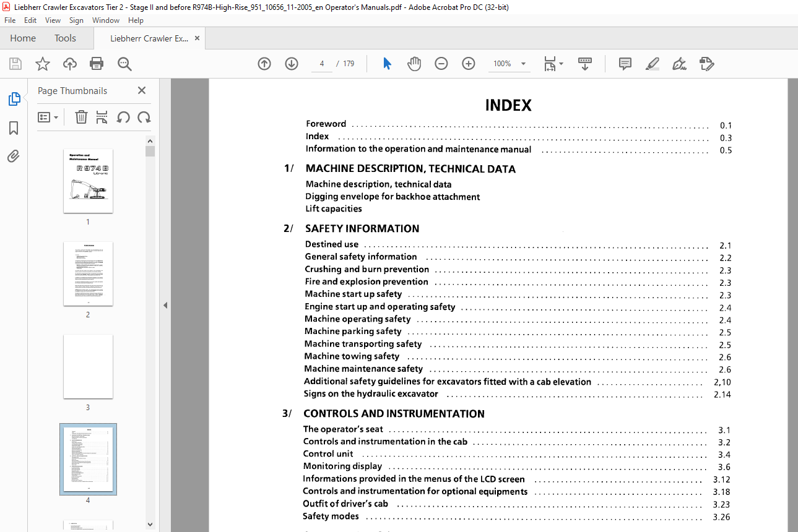Screen dimensions: 798x532
Task: Click thumbnails scrollbar up arrow
Action: pyautogui.click(x=150, y=140)
